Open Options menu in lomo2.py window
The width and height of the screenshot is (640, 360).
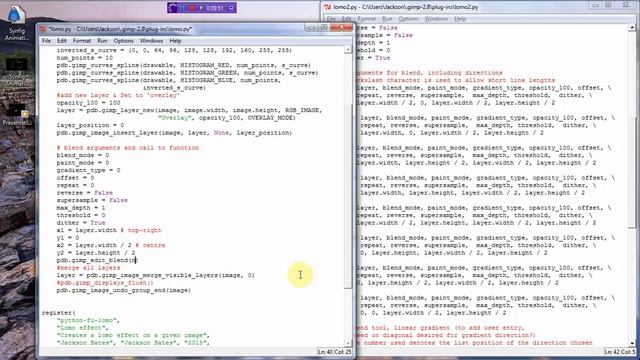408,19
